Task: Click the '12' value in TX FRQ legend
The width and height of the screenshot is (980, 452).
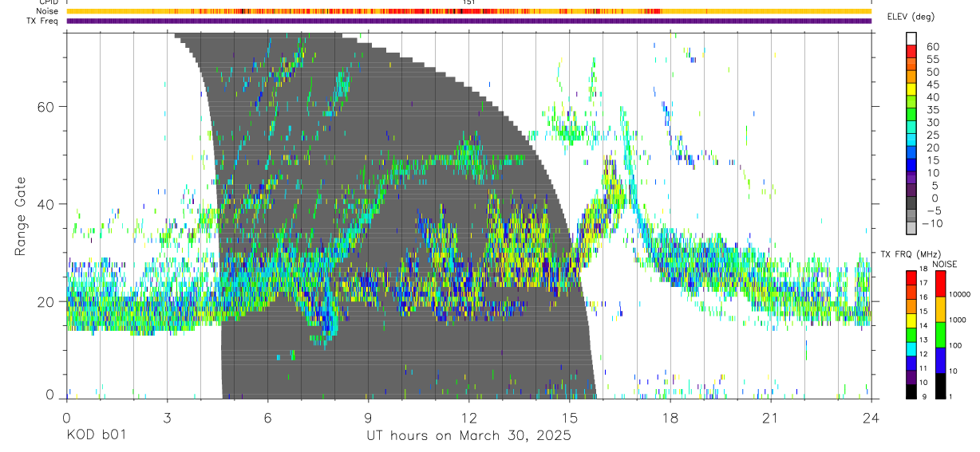Action: point(923,354)
